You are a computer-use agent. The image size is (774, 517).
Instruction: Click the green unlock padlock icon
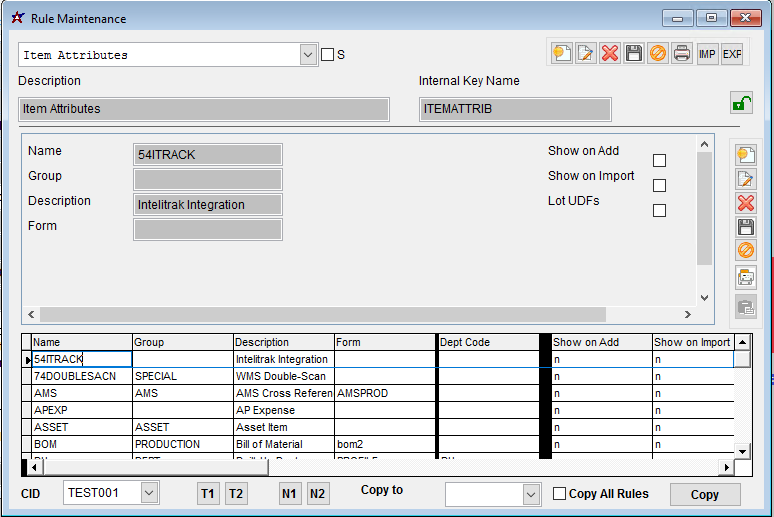(x=740, y=104)
